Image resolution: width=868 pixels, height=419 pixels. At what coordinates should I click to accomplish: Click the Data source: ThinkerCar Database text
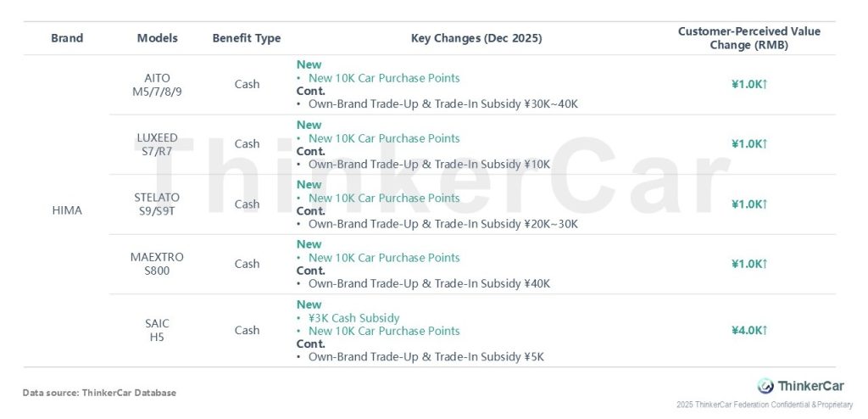click(99, 393)
